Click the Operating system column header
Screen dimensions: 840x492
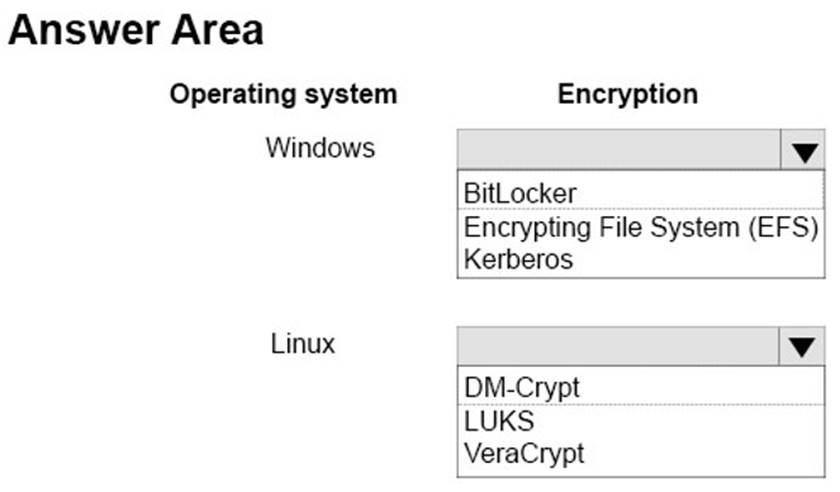[x=283, y=95]
